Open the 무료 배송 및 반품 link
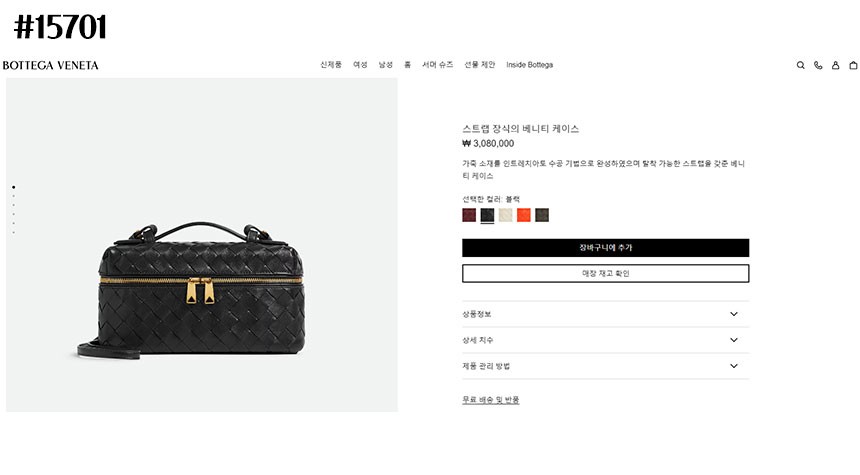Screen dimensions: 860x475 [x=490, y=400]
